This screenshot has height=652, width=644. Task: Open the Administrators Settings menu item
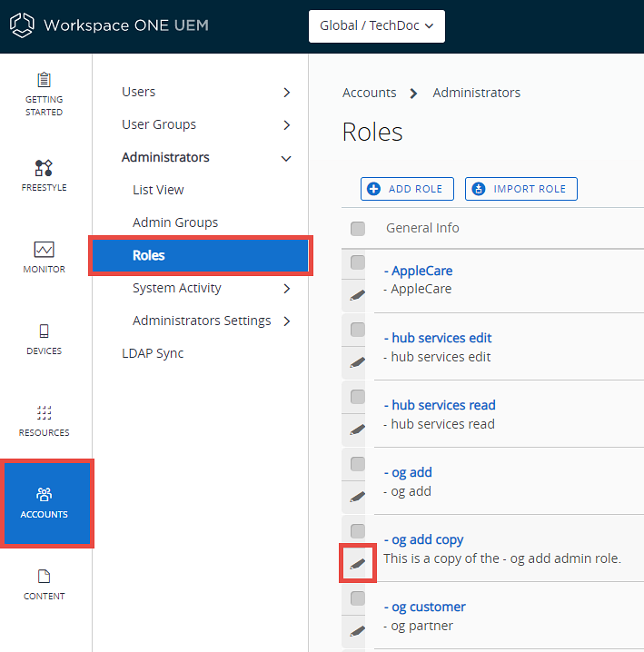202,321
